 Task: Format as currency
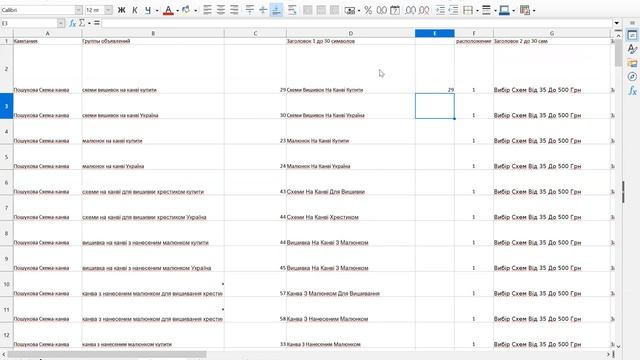349,10
